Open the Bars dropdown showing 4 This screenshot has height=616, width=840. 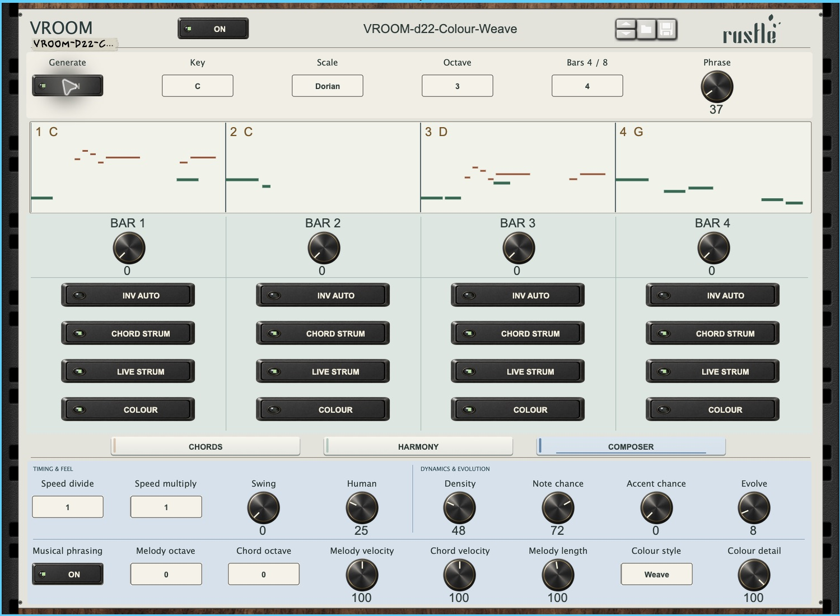pyautogui.click(x=587, y=86)
